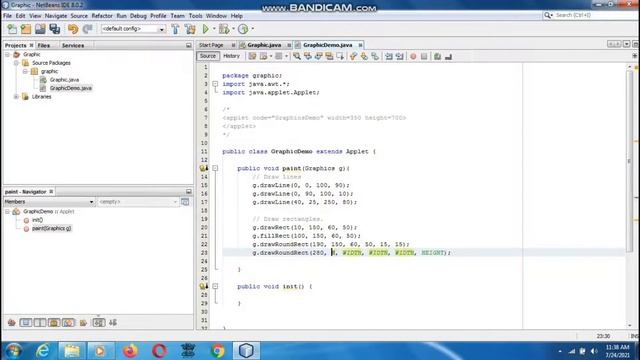Screen dimensions: 640x360
Task: Toggle Show Fields filter in Navigator
Action: click(26, 323)
